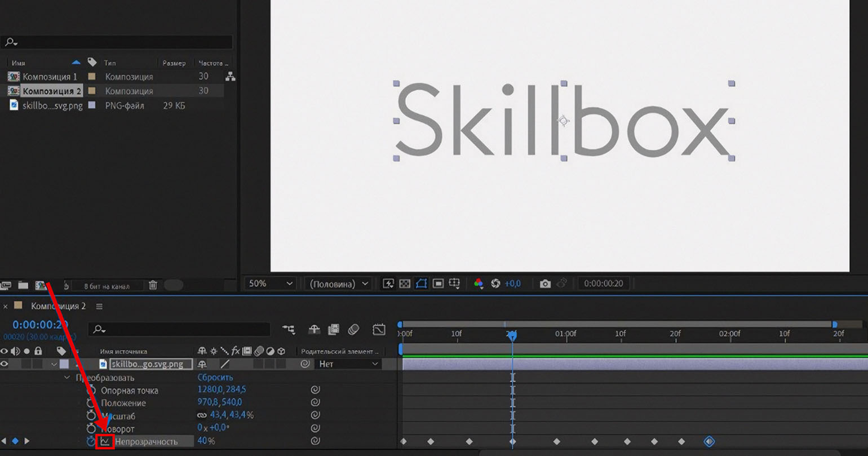Click the pick whip for Непрозрачность
Screen dimensions: 868x456
point(315,441)
